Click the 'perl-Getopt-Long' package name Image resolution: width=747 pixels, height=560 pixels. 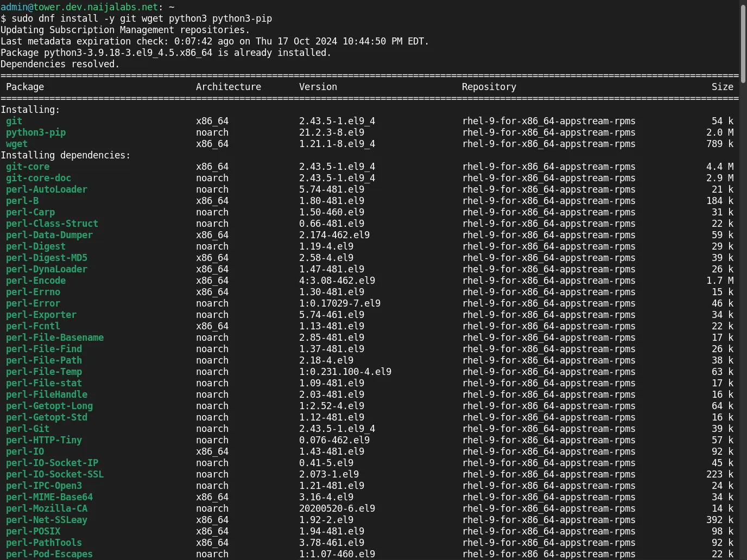tap(49, 406)
